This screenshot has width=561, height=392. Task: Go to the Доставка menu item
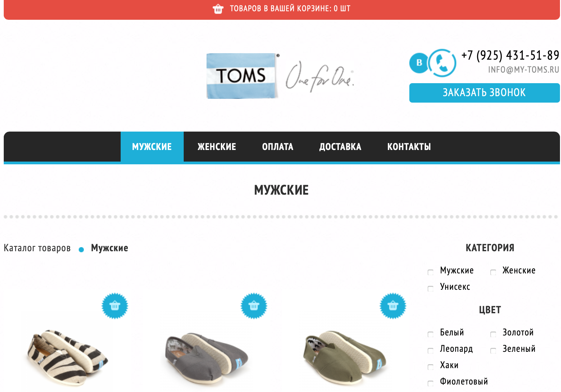340,147
